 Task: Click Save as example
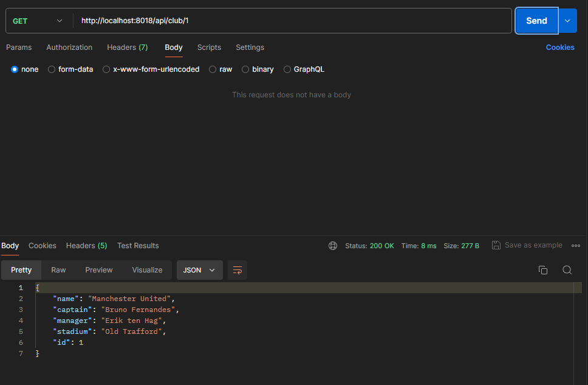(x=533, y=245)
